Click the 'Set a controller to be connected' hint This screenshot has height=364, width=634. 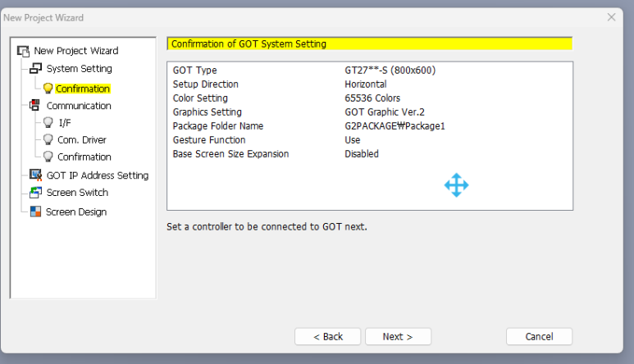click(x=267, y=226)
